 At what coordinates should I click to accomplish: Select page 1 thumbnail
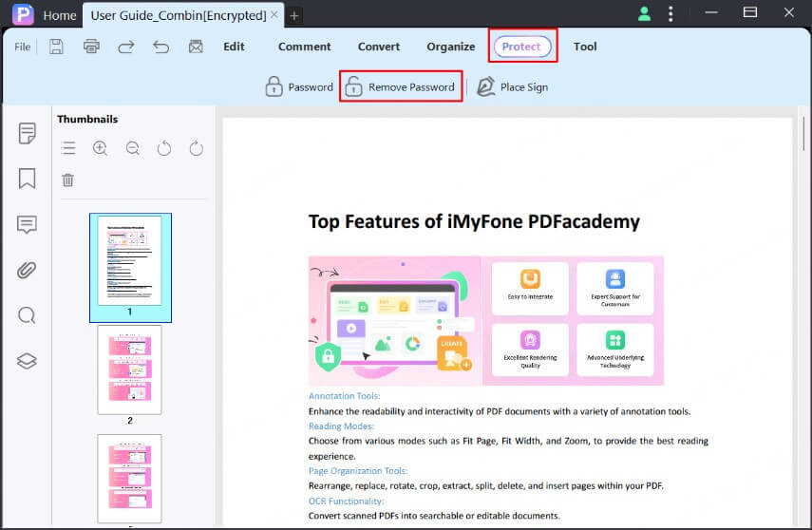pos(130,267)
